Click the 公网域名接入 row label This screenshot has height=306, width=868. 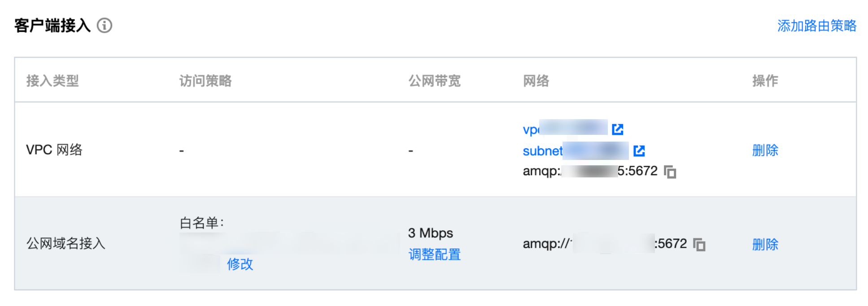[66, 243]
